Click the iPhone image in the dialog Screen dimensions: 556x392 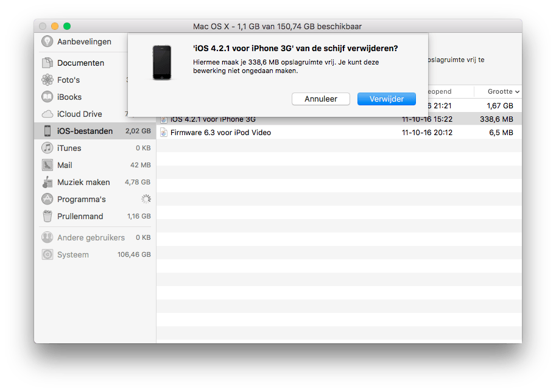pyautogui.click(x=162, y=63)
